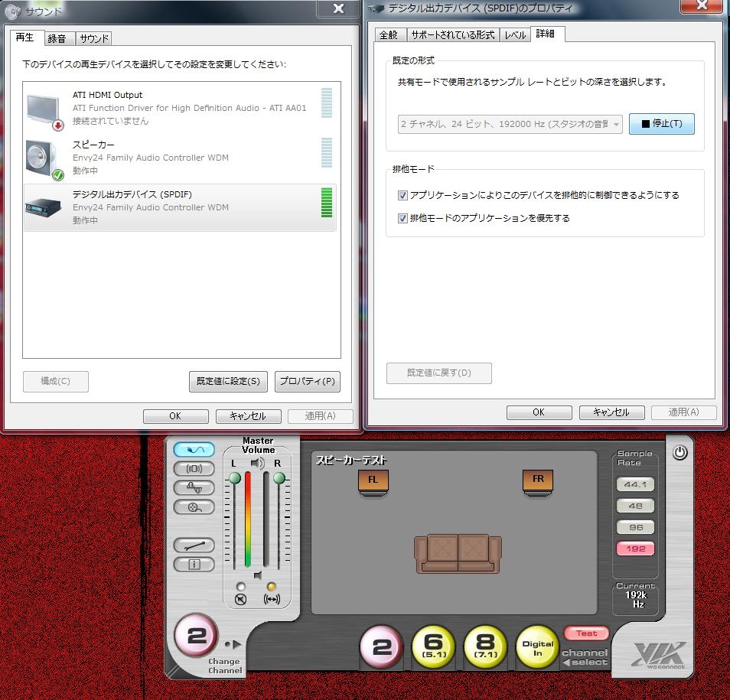Toggle the exclusive mode application priority checkbox
This screenshot has width=730, height=700.
tap(402, 218)
